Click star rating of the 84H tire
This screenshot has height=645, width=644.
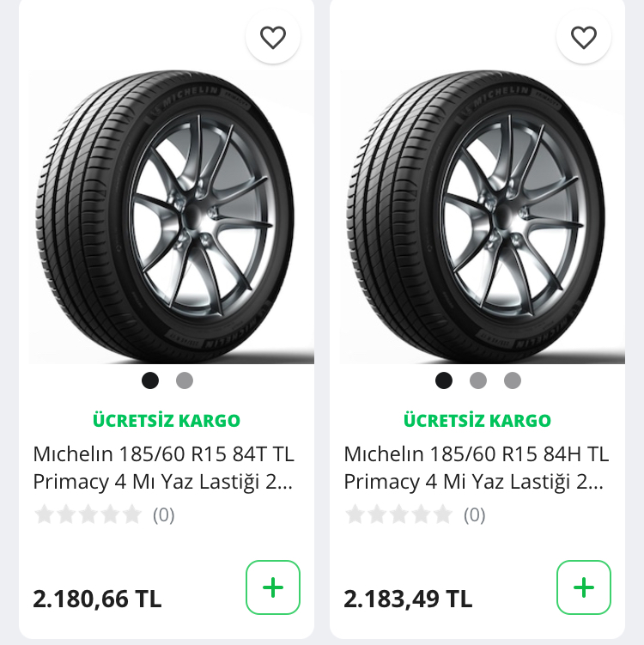coord(398,514)
